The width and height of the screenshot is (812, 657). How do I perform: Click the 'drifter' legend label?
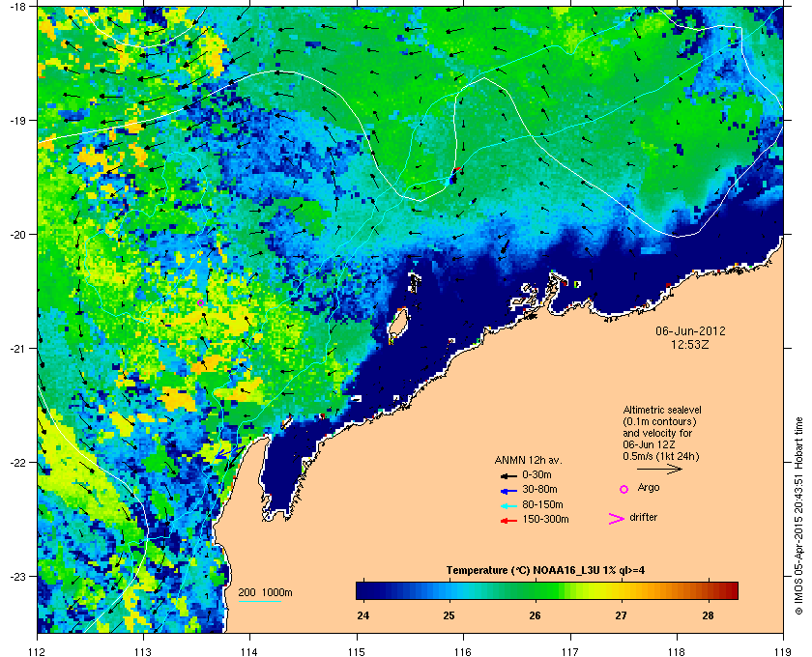[x=643, y=517]
